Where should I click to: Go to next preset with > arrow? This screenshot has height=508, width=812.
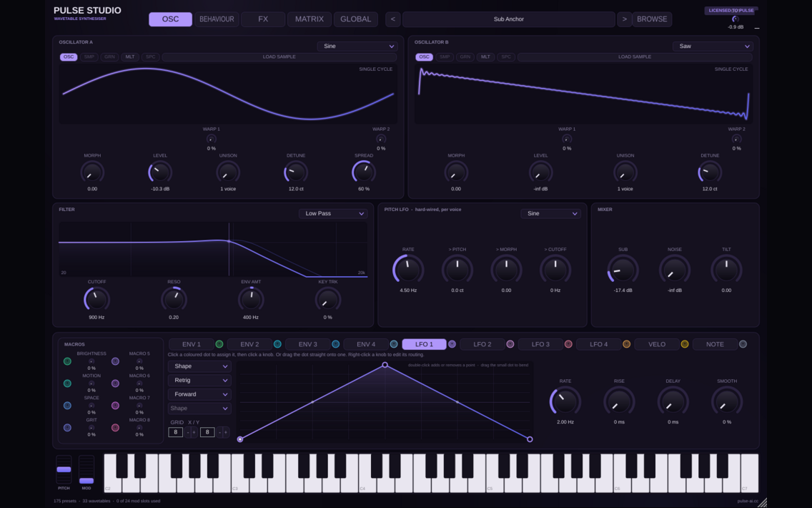pyautogui.click(x=625, y=19)
